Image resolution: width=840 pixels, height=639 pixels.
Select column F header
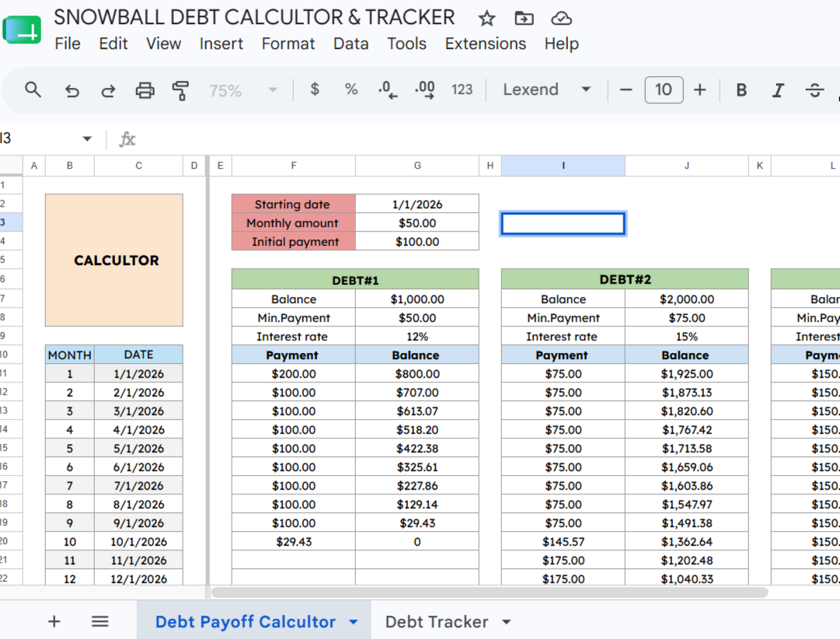294,166
